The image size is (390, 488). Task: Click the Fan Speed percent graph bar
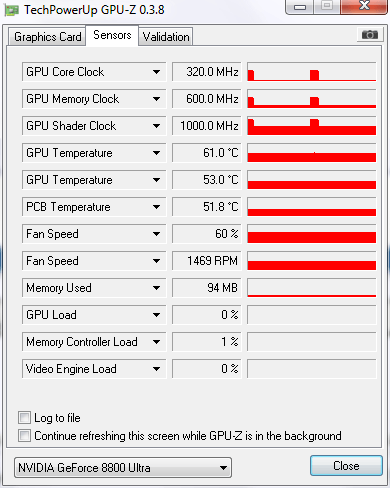pos(312,234)
